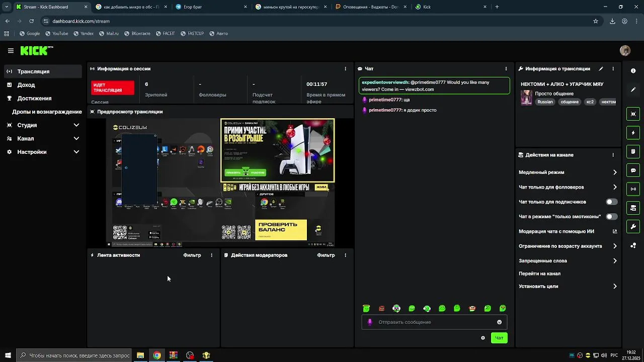
Task: Click the Windows taskbar search box
Action: point(74,355)
